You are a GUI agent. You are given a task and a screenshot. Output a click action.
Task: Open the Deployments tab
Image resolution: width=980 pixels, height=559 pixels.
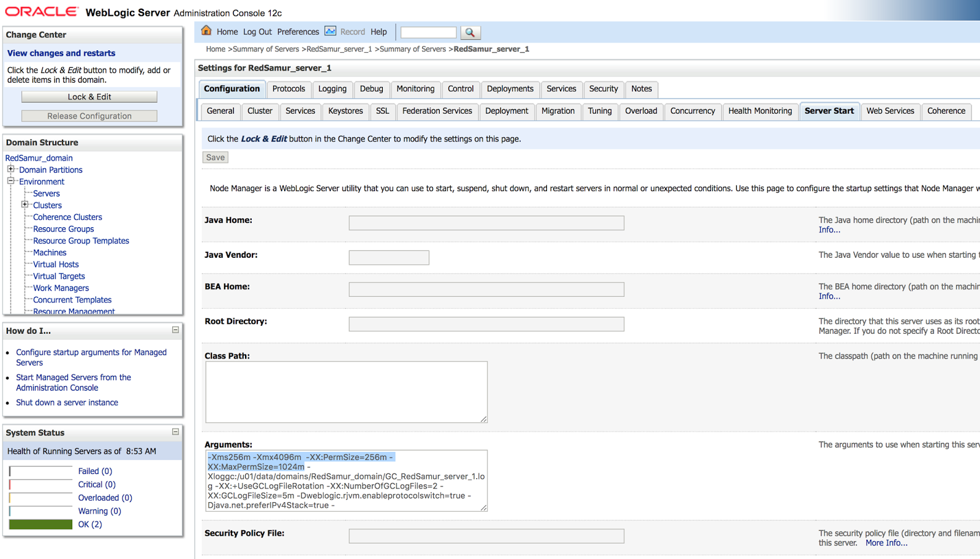(x=510, y=89)
